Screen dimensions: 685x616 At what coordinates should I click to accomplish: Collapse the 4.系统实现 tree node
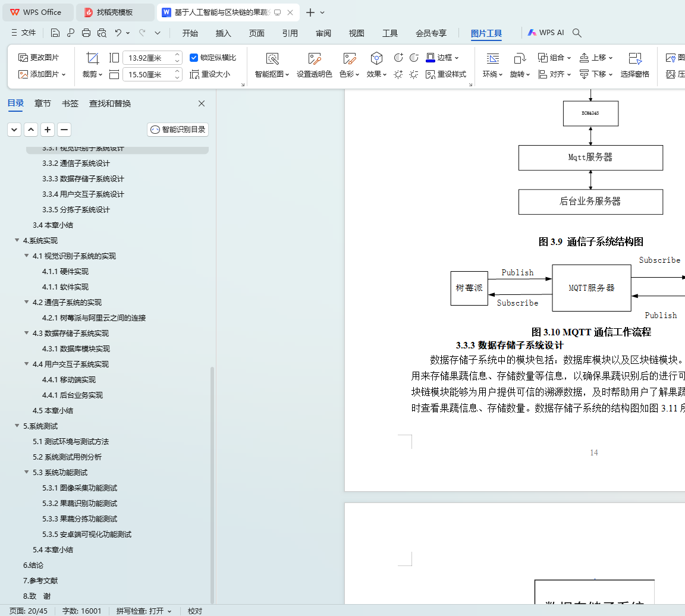(x=17, y=240)
